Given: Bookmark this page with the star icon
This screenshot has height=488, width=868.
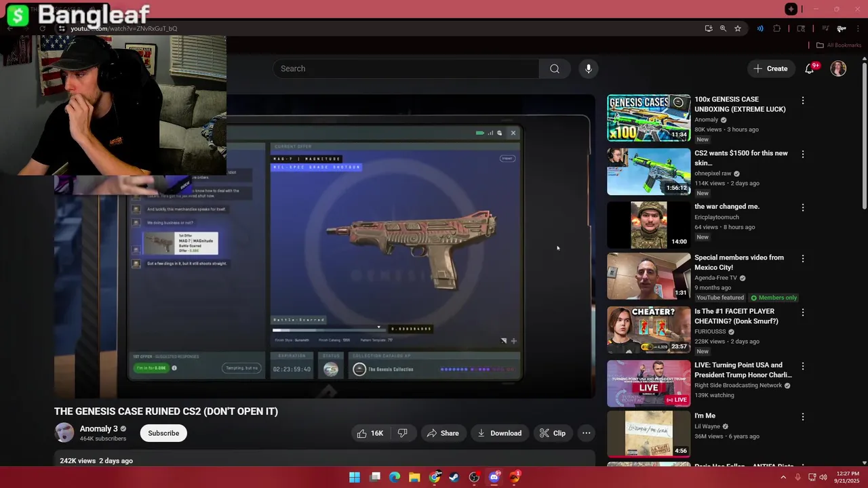Looking at the screenshot, I should [x=738, y=28].
